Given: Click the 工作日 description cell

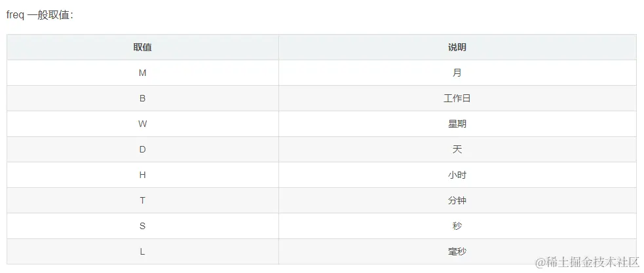Looking at the screenshot, I should [457, 98].
